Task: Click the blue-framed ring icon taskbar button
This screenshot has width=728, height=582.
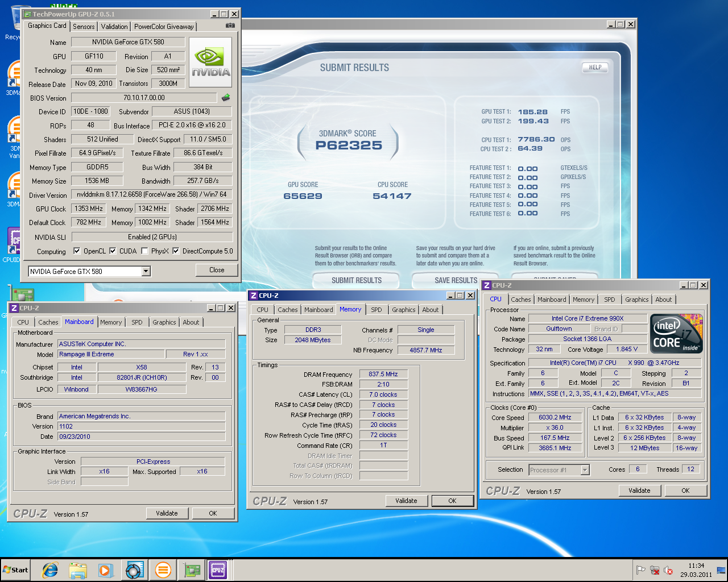Action: click(135, 570)
